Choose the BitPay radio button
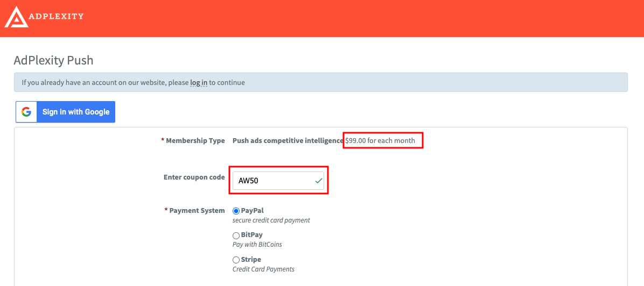The height and width of the screenshot is (286, 644). click(x=236, y=235)
